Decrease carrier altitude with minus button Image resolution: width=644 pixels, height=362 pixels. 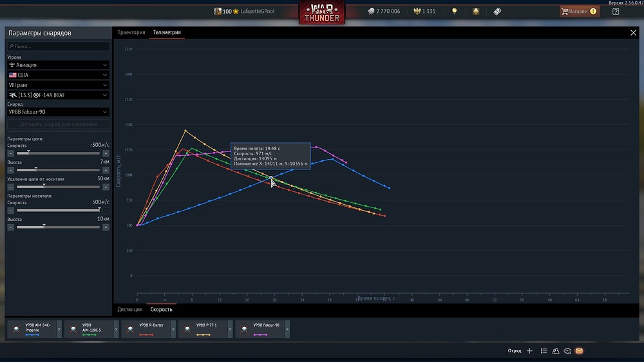11,227
